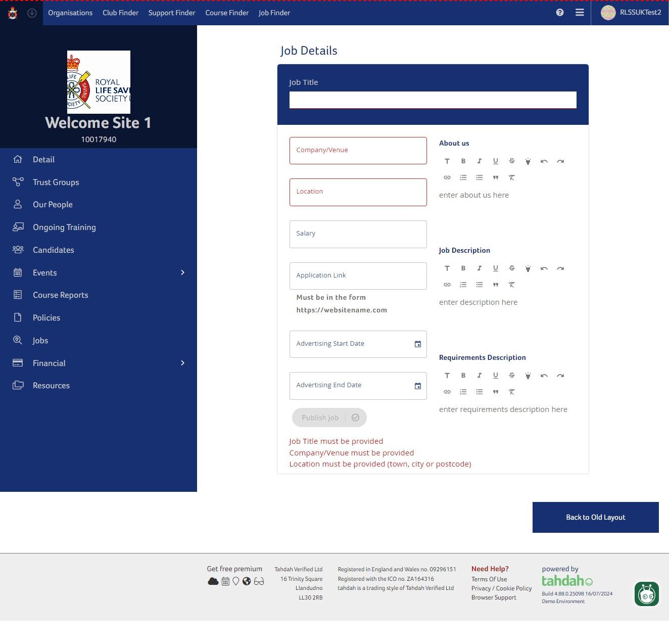Click the clear formatting icon under Job Description
Screen dimensions: 669x644
(x=512, y=284)
